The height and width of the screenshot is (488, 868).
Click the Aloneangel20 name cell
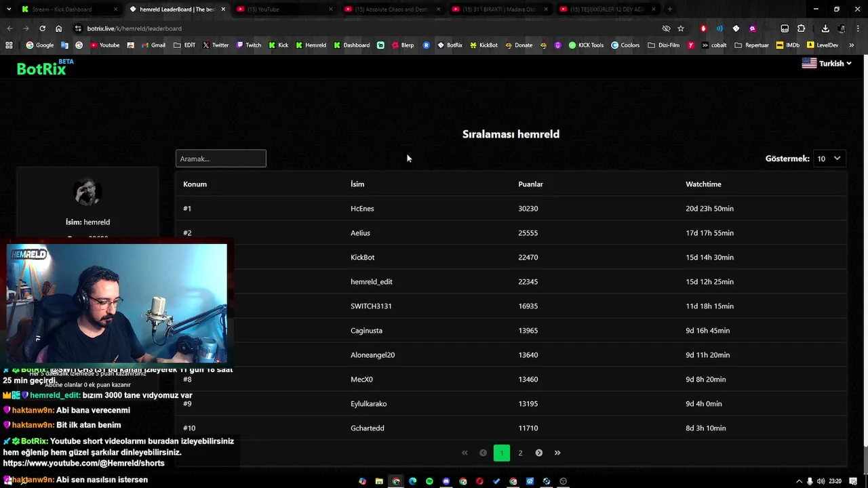[372, 355]
